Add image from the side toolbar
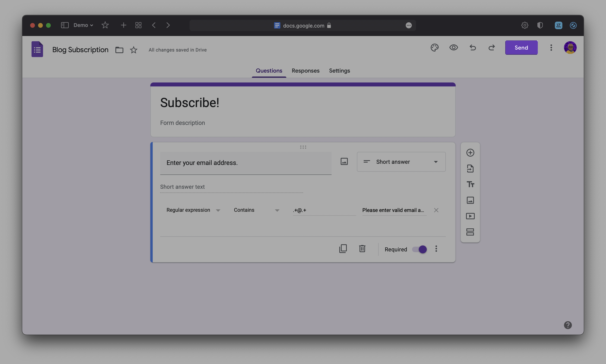 tap(470, 200)
